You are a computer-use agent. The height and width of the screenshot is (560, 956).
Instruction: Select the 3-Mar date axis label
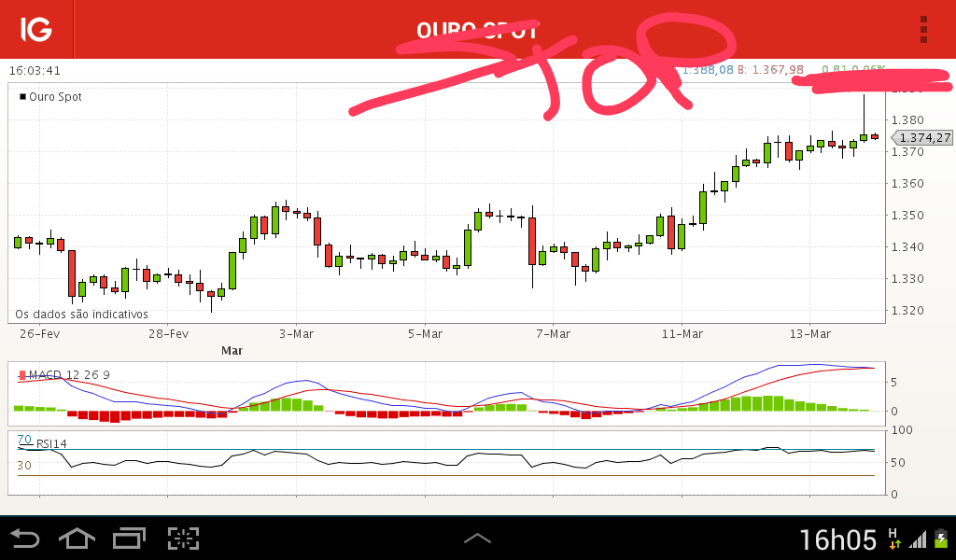click(296, 334)
